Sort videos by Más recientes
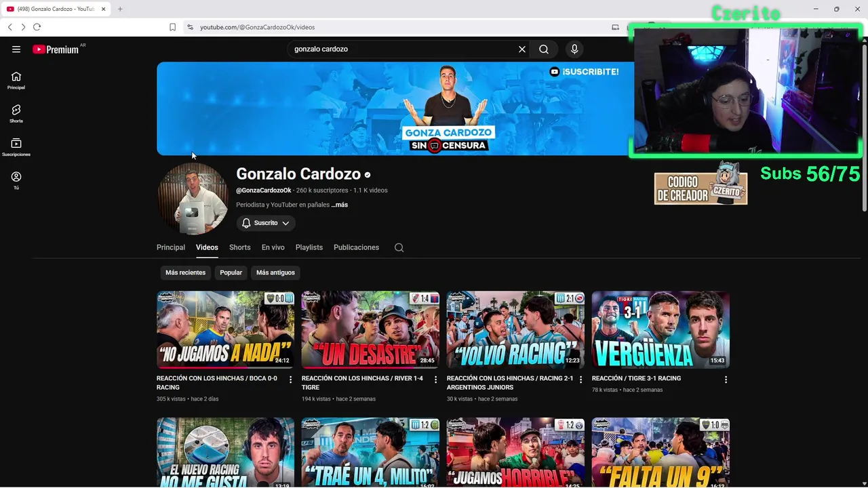 point(185,272)
